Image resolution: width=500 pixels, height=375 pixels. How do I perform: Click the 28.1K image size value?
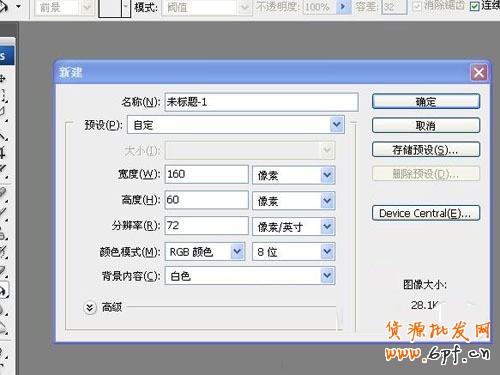(425, 305)
